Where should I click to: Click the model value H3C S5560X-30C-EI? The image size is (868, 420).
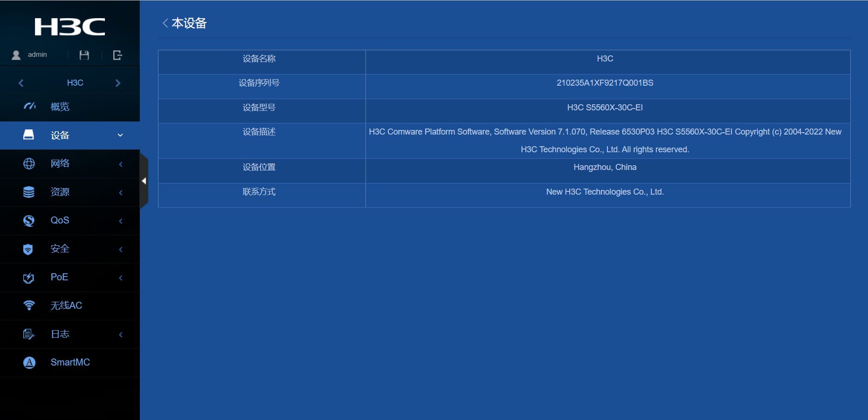coord(605,108)
